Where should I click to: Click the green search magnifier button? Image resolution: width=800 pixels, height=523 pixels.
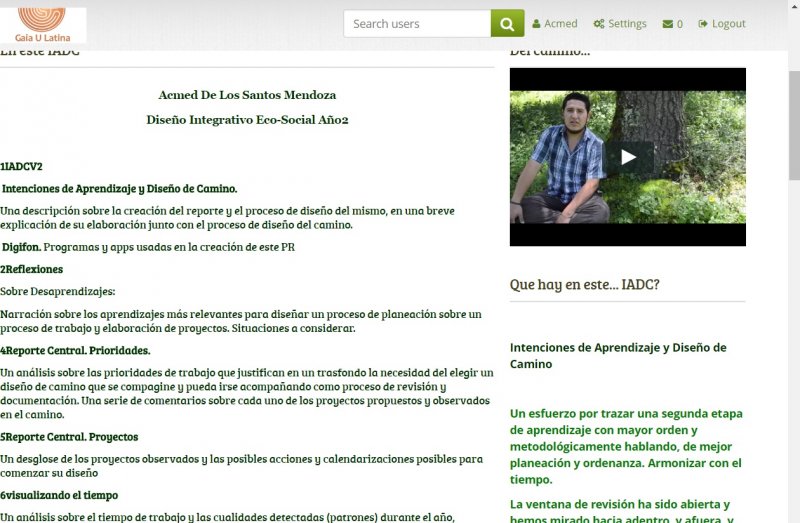pos(507,23)
